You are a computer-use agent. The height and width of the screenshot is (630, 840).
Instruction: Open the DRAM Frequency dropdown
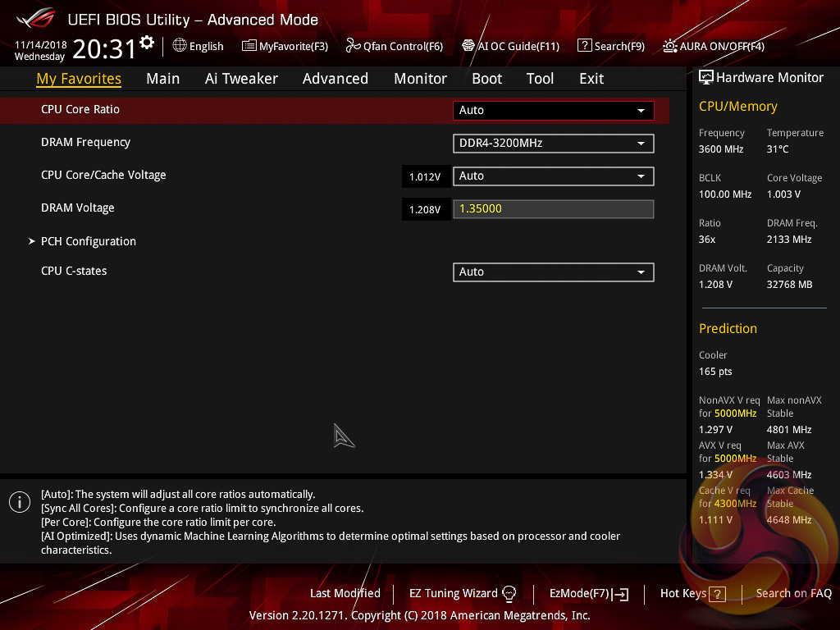pos(553,144)
